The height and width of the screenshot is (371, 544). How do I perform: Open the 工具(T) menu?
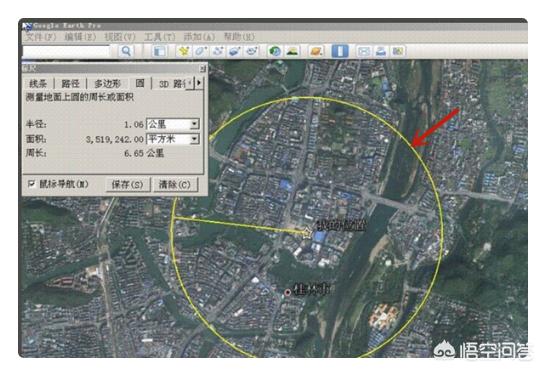tap(160, 36)
